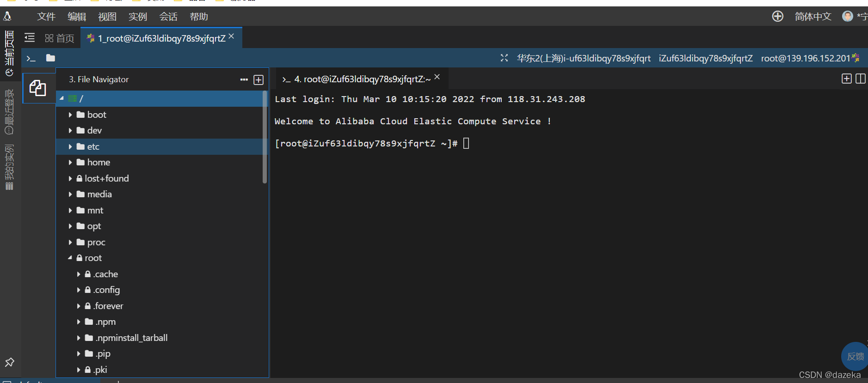Expand the mnt folder
Image resolution: width=868 pixels, height=383 pixels.
(70, 210)
